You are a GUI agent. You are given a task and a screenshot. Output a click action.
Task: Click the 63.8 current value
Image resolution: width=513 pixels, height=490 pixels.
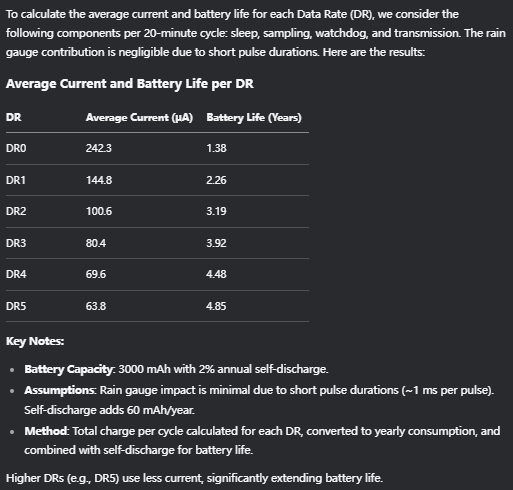click(x=96, y=306)
